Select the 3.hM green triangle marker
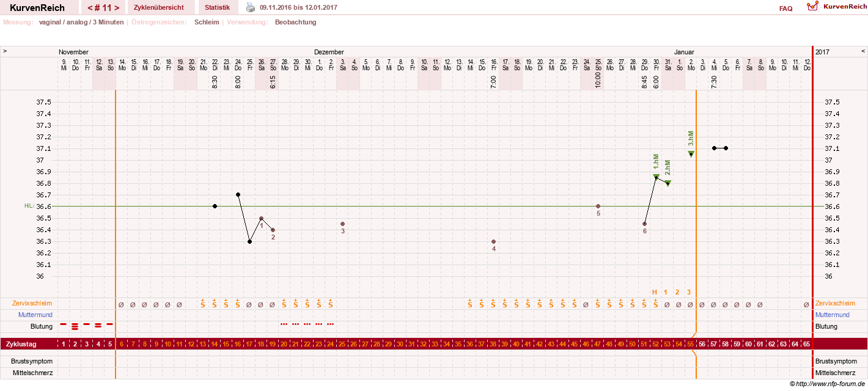868x391 pixels. coord(691,154)
